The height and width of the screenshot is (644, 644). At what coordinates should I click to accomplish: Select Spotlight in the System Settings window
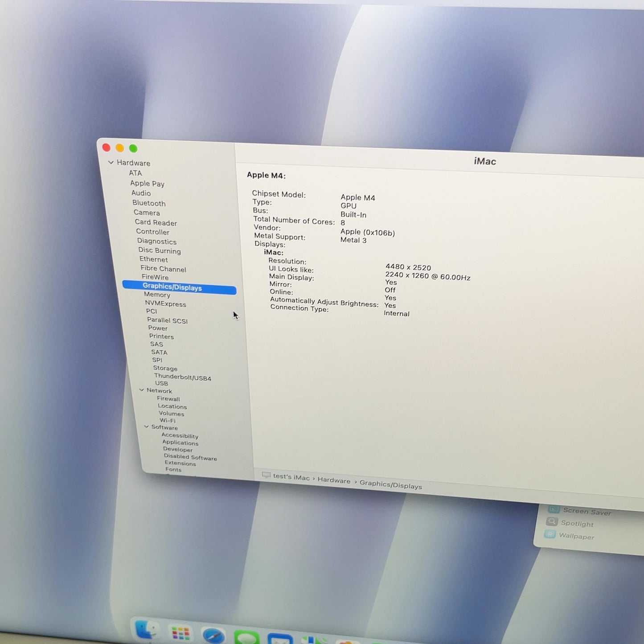pos(577,523)
